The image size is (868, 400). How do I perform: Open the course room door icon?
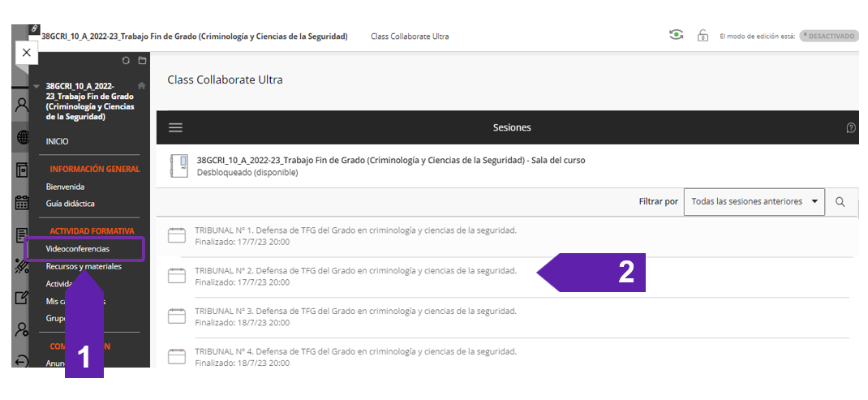pos(181,165)
